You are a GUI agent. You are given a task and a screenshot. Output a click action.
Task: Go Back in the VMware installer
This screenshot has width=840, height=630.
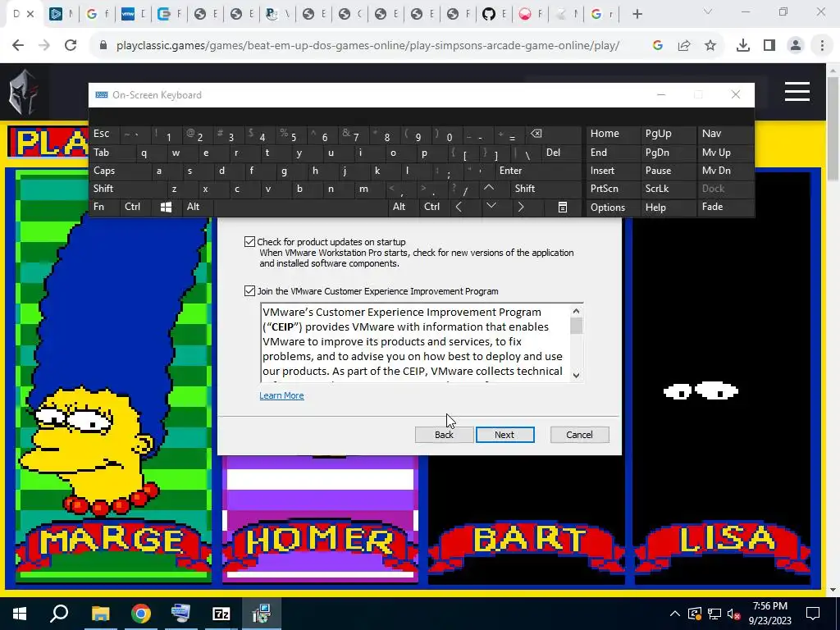[x=444, y=435]
